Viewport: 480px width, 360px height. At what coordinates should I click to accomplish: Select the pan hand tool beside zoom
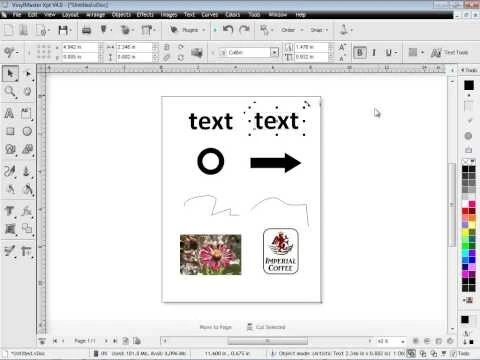click(27, 91)
